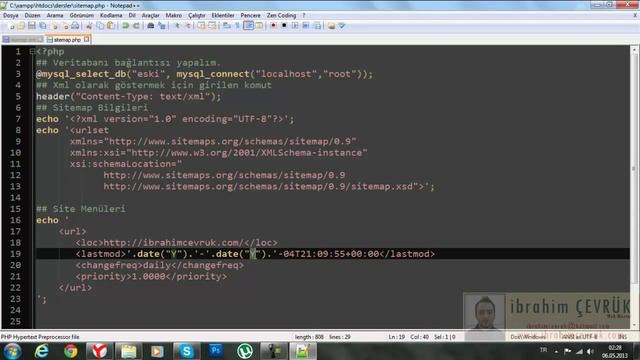The height and width of the screenshot is (360, 640).
Task: Click the Close All toolbar icon
Action: tap(65, 26)
